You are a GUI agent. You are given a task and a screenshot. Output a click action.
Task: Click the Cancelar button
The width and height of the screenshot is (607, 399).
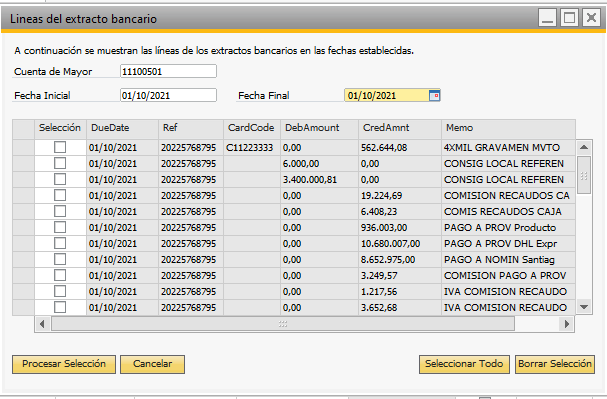pyautogui.click(x=152, y=364)
